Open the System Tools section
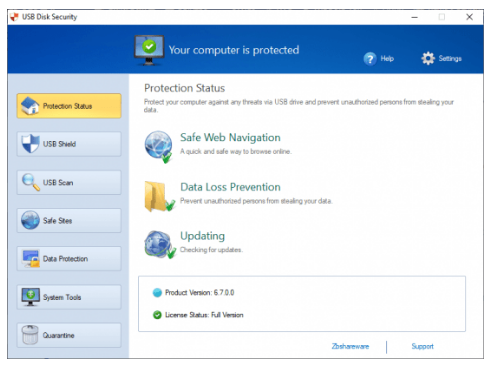488x365 pixels. click(x=69, y=297)
